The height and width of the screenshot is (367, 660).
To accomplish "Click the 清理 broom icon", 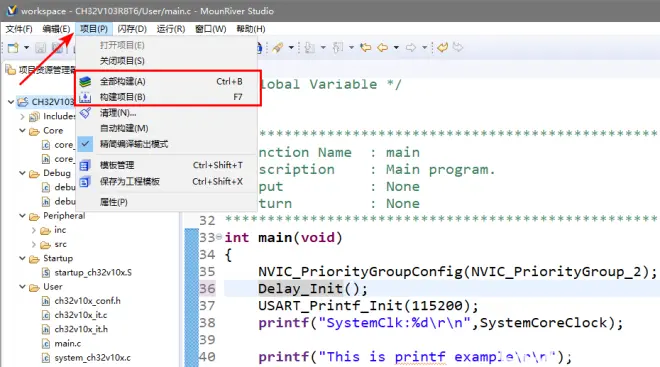I will coord(85,113).
